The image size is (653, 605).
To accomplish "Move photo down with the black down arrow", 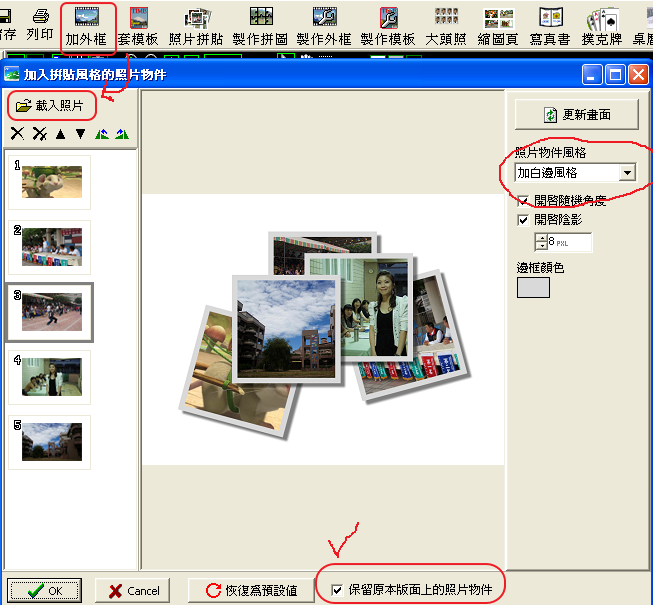I will coord(80,134).
